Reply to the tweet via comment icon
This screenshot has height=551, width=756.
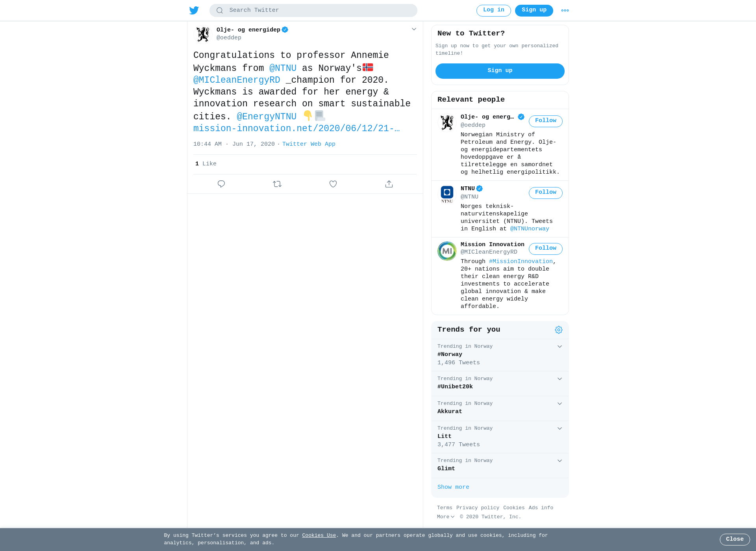pos(221,184)
